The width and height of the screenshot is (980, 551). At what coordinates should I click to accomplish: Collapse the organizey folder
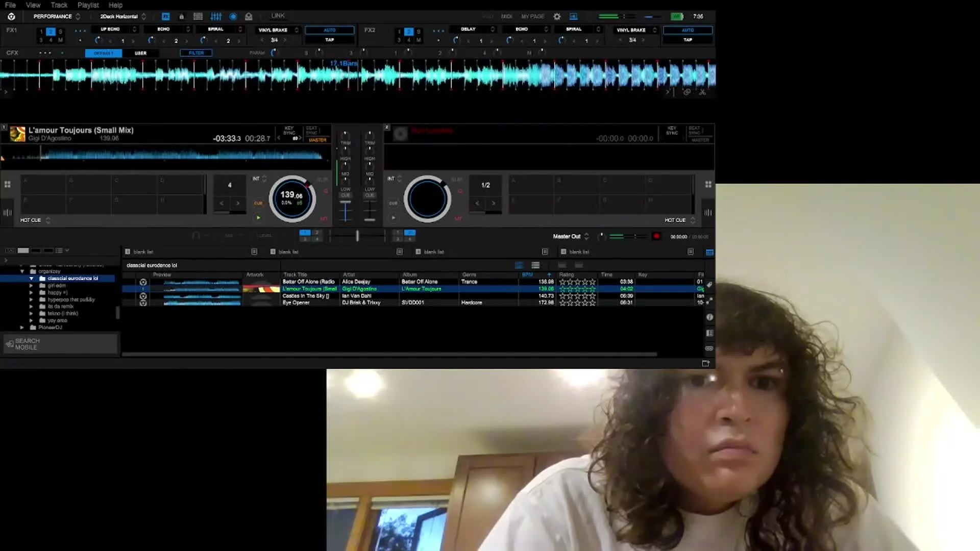[x=22, y=272]
